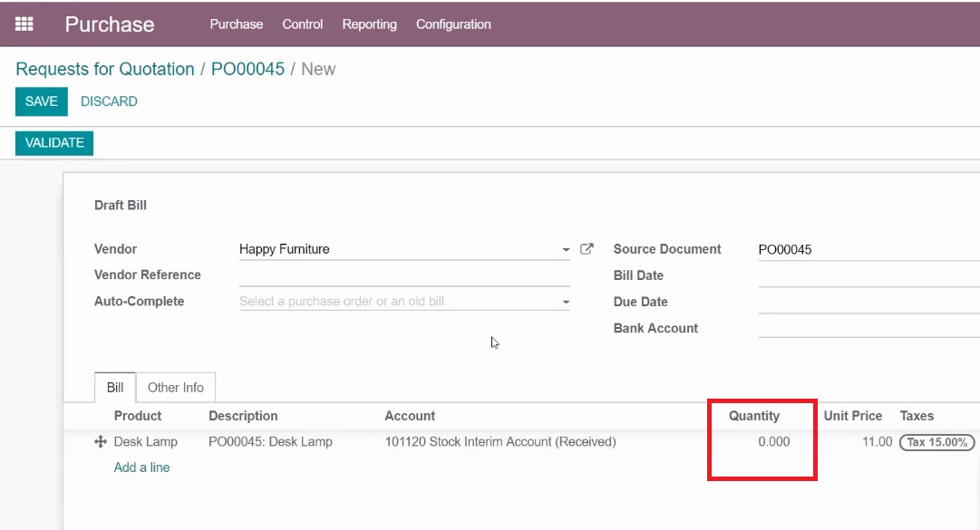Viewport: 980px width, 530px height.
Task: Focus the Vendor field with Happy Furniture
Action: pyautogui.click(x=404, y=249)
